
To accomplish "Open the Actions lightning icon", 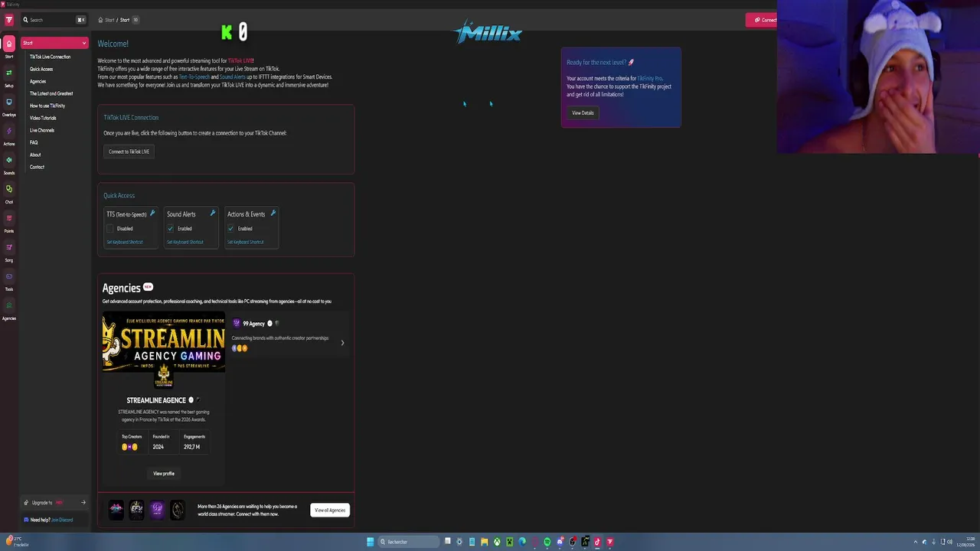I will point(9,131).
